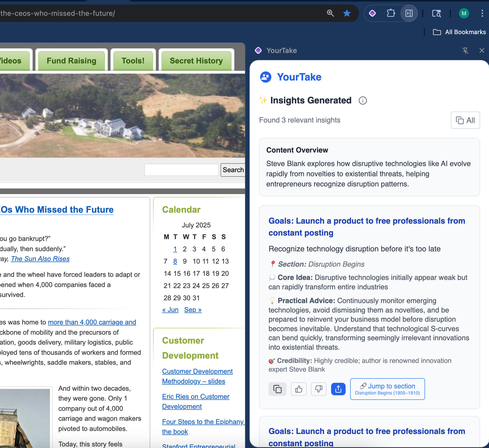Open the M profile avatar
This screenshot has height=448, width=489.
464,13
